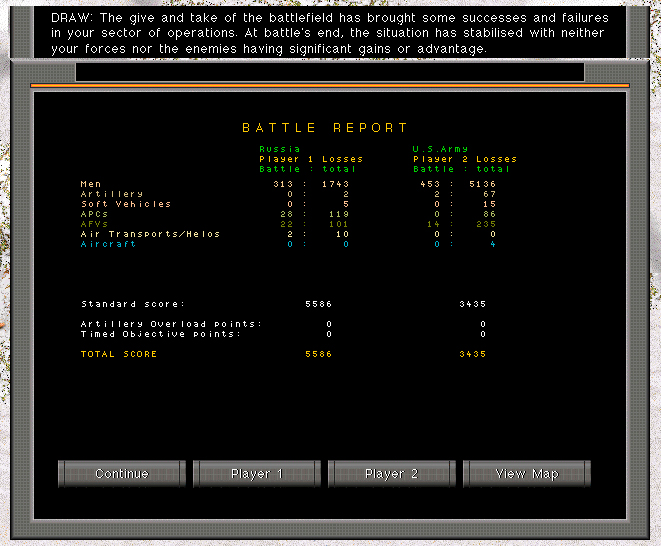This screenshot has width=661, height=546.
Task: Click Russia's total helo losses 10
Action: tap(342, 234)
